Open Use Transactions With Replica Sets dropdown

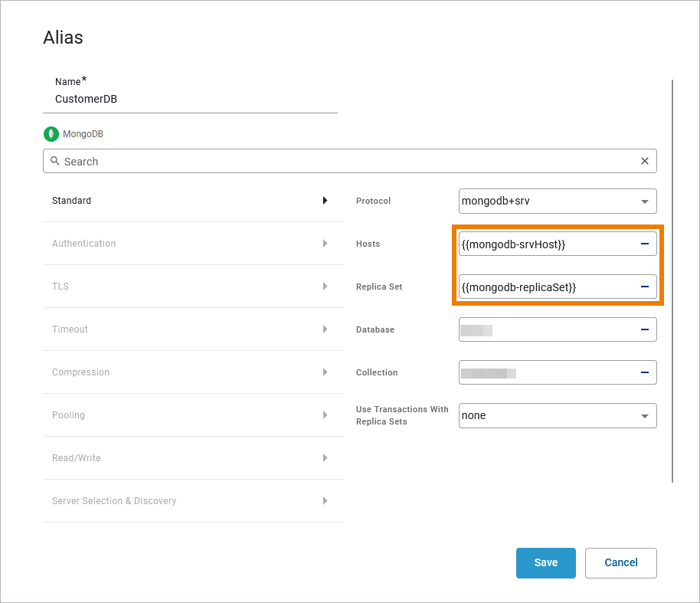pyautogui.click(x=558, y=415)
